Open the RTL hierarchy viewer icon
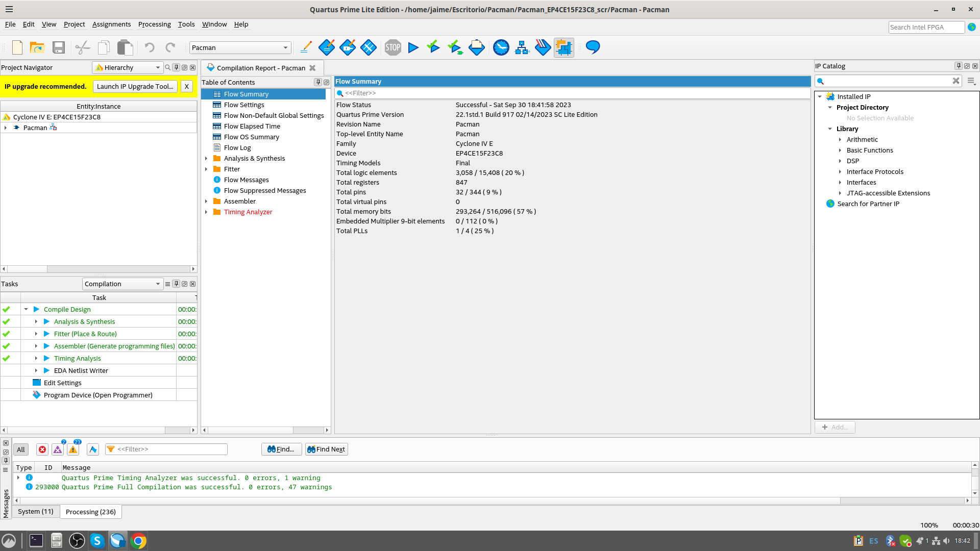Viewport: 980px width, 551px height. tap(522, 47)
